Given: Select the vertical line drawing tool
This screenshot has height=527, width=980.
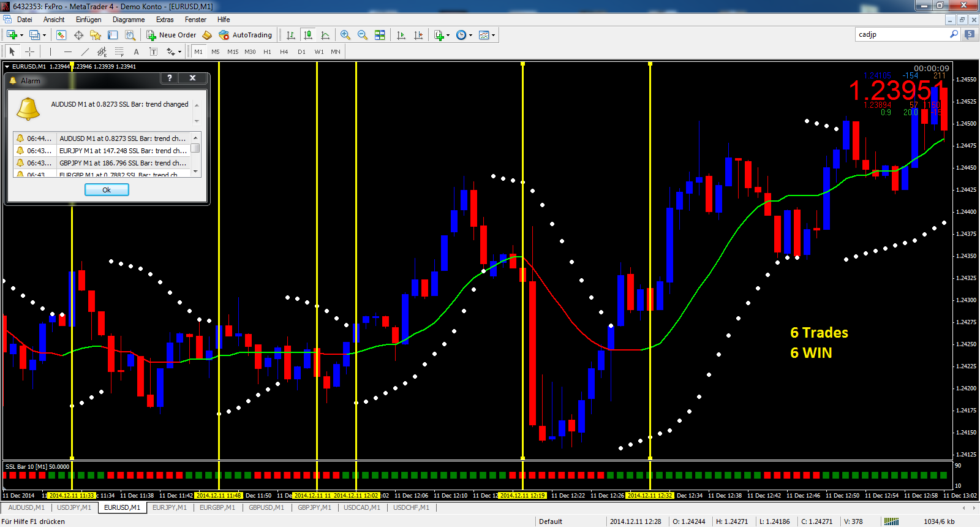Looking at the screenshot, I should 50,51.
